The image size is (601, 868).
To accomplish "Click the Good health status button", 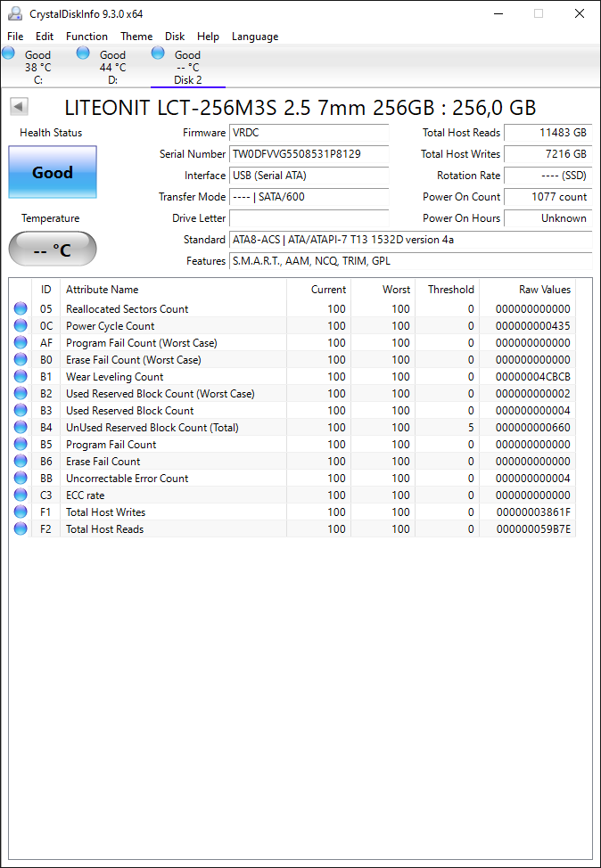I will tap(53, 172).
